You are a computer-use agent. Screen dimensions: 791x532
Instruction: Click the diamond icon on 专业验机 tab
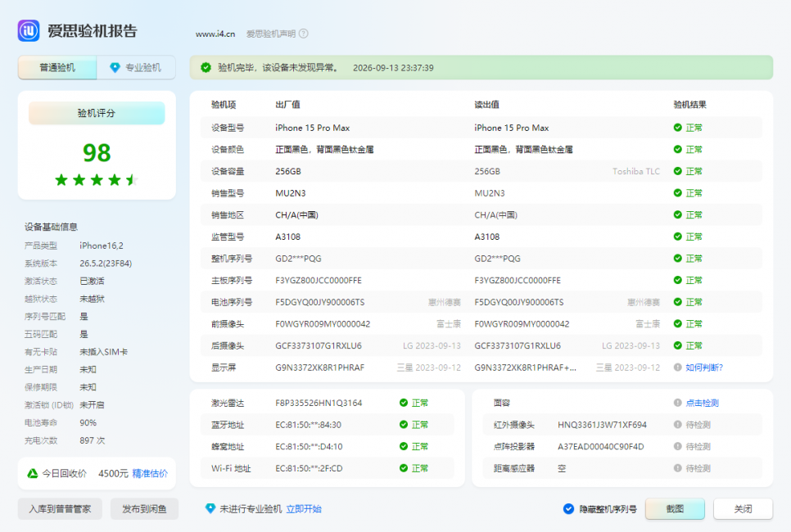(x=115, y=68)
